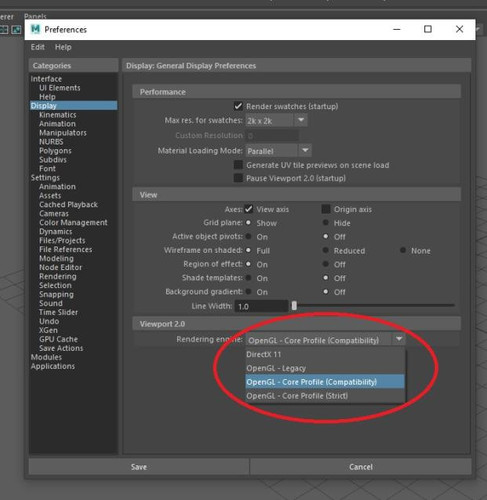
Task: Select Cameras category
Action: click(54, 214)
